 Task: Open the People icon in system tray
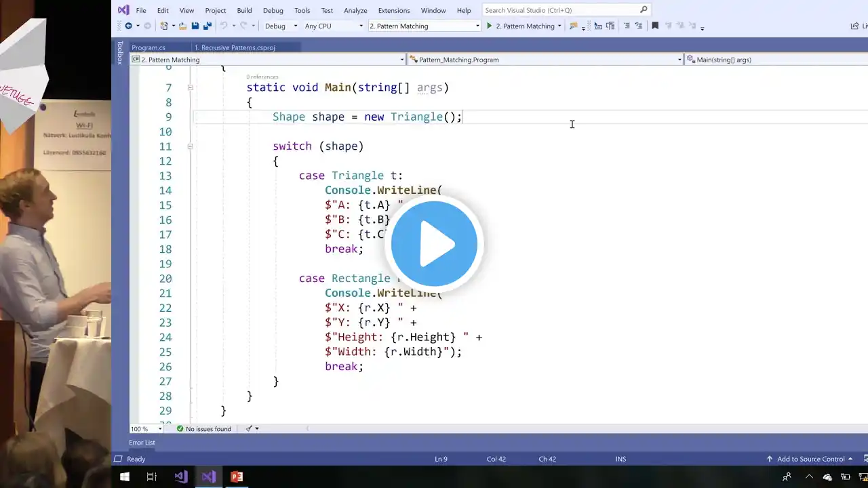pyautogui.click(x=787, y=477)
